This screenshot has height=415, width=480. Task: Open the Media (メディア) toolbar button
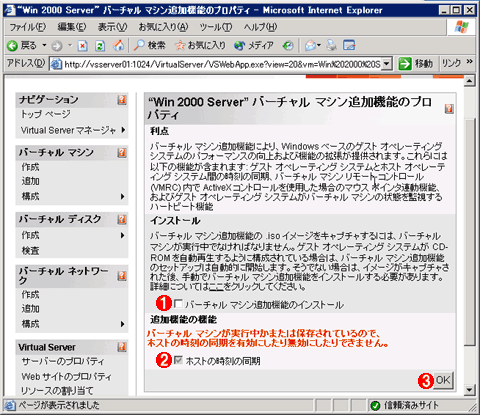254,45
